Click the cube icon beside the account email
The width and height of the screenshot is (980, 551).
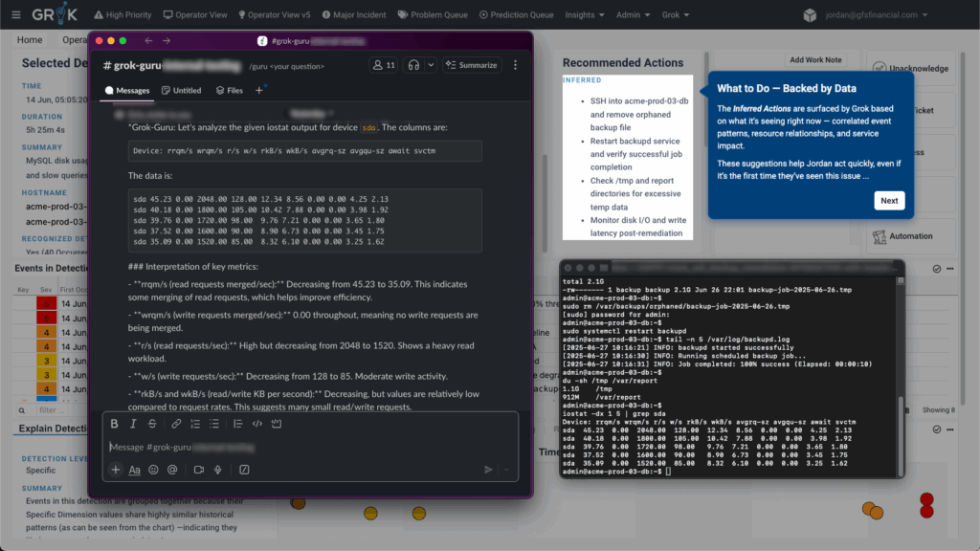(810, 15)
